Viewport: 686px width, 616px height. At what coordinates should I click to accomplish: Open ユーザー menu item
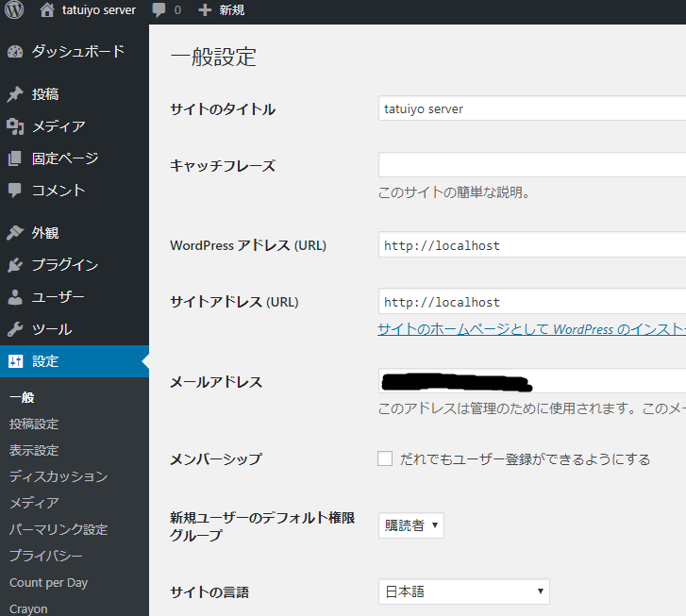[x=75, y=297]
